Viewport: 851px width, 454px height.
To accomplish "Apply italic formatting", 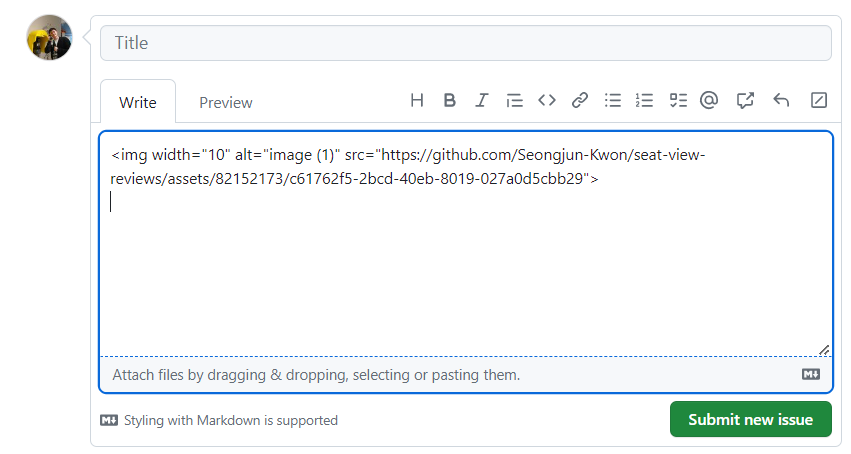I will coord(481,100).
